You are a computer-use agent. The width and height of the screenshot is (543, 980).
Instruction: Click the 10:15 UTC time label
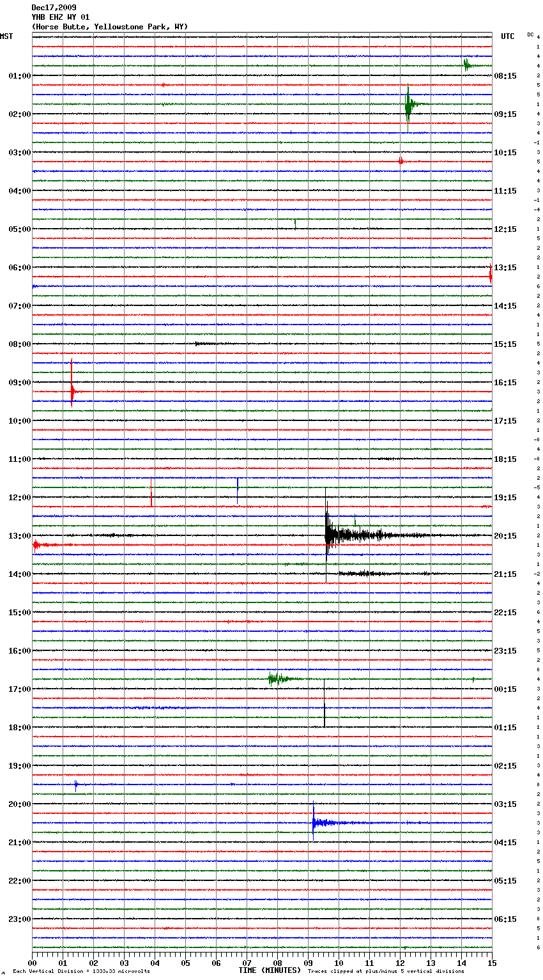pyautogui.click(x=505, y=153)
